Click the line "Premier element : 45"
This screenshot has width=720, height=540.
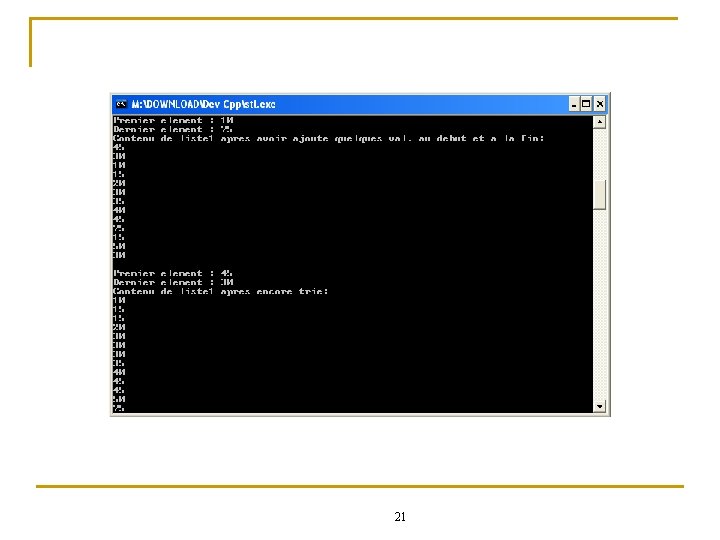[173, 273]
